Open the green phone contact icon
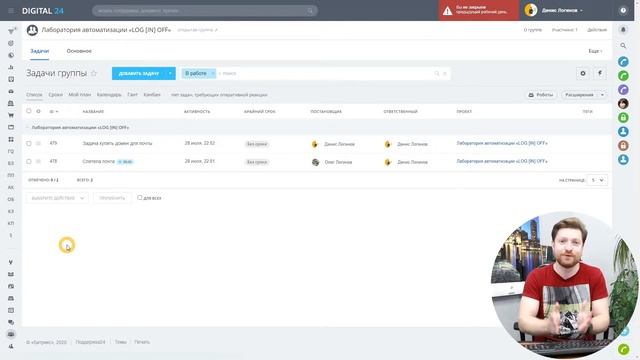The image size is (640, 360). click(x=623, y=76)
